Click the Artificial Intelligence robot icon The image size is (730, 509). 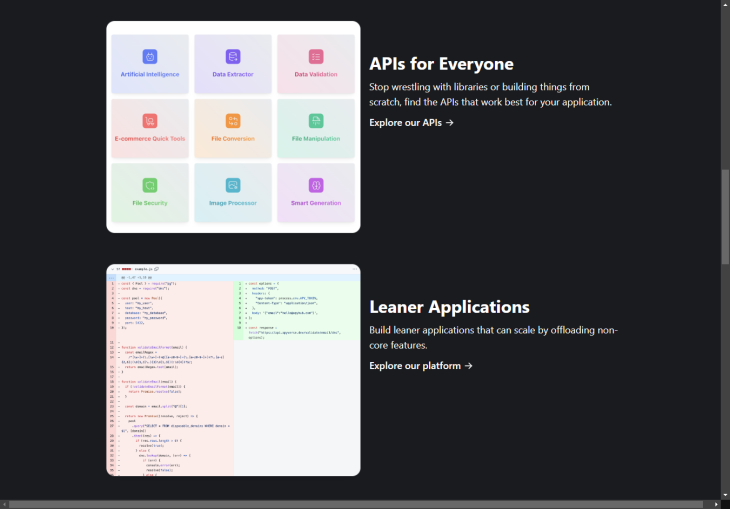click(150, 57)
